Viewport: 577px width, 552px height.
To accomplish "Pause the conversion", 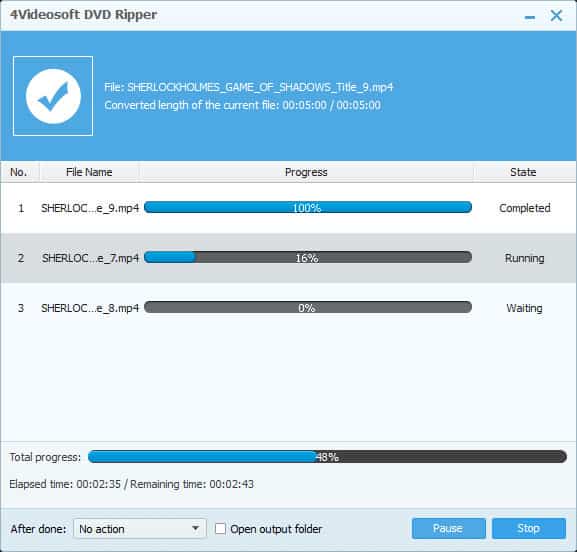I will coord(449,528).
